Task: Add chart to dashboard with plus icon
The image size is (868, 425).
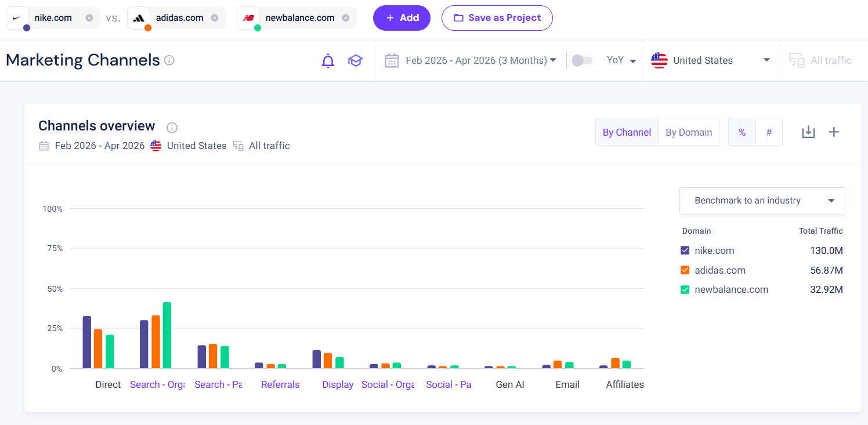Action: [834, 132]
